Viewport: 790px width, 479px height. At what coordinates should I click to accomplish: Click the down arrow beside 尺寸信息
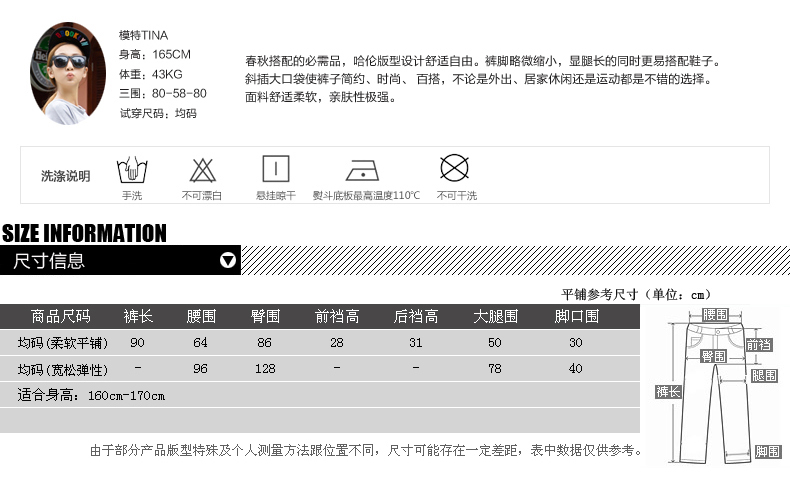pyautogui.click(x=228, y=261)
